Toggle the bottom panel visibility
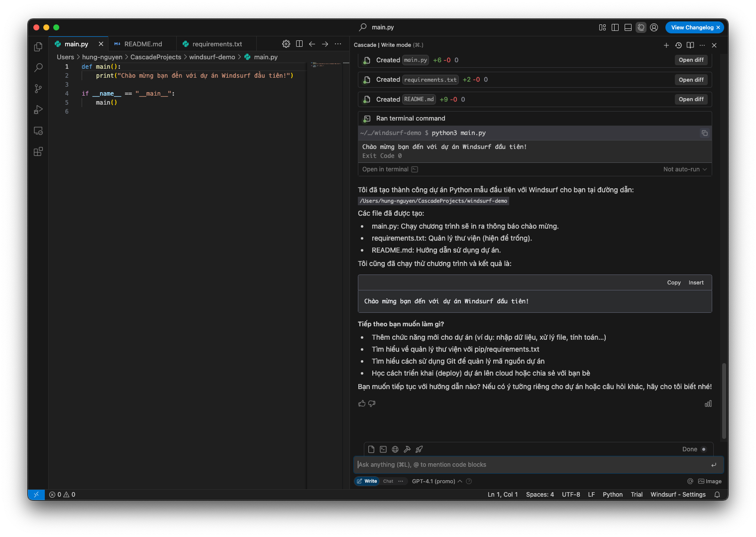 (628, 27)
